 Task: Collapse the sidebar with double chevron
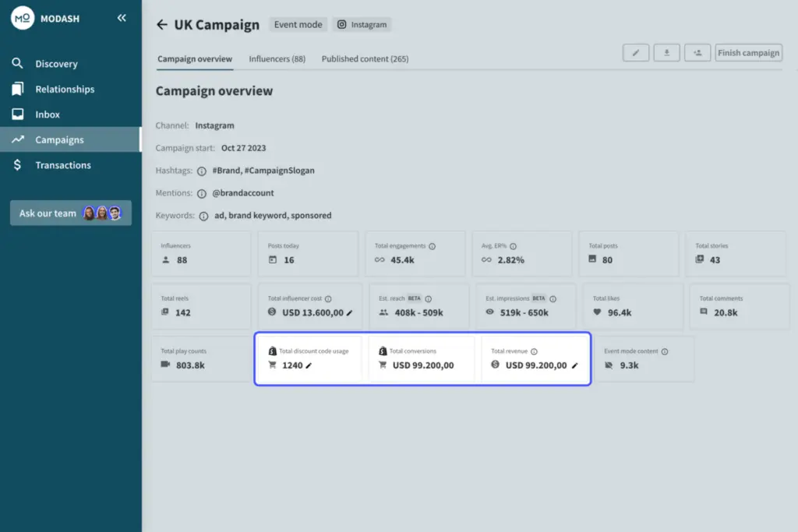click(122, 18)
